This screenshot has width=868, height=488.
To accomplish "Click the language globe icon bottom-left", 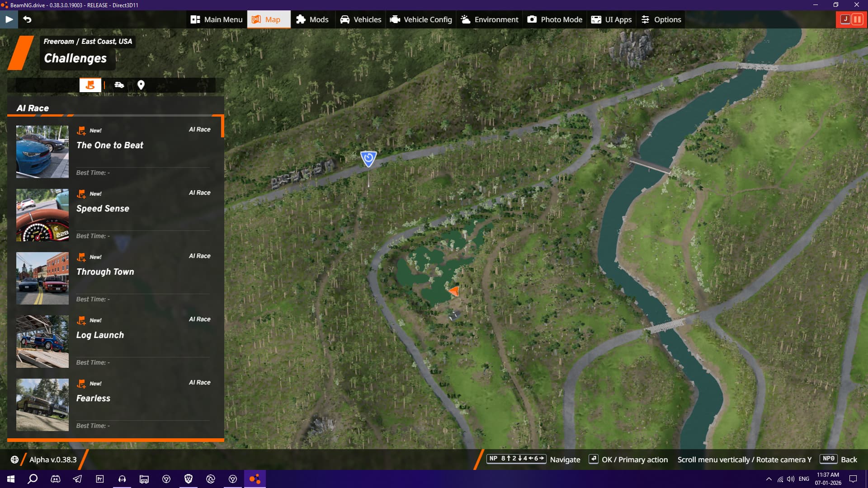I will pos(14,460).
